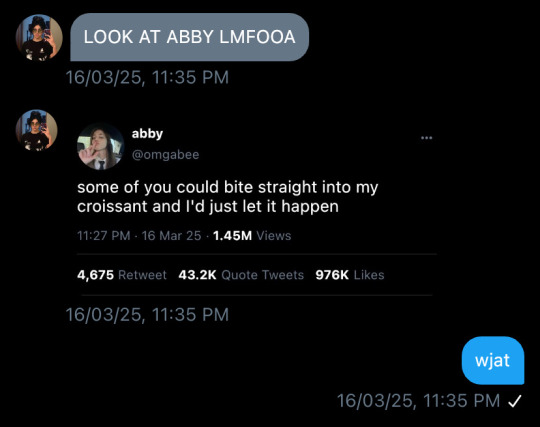Open the 16 Mar 25 tweet date
This screenshot has width=540, height=427.
(x=171, y=236)
